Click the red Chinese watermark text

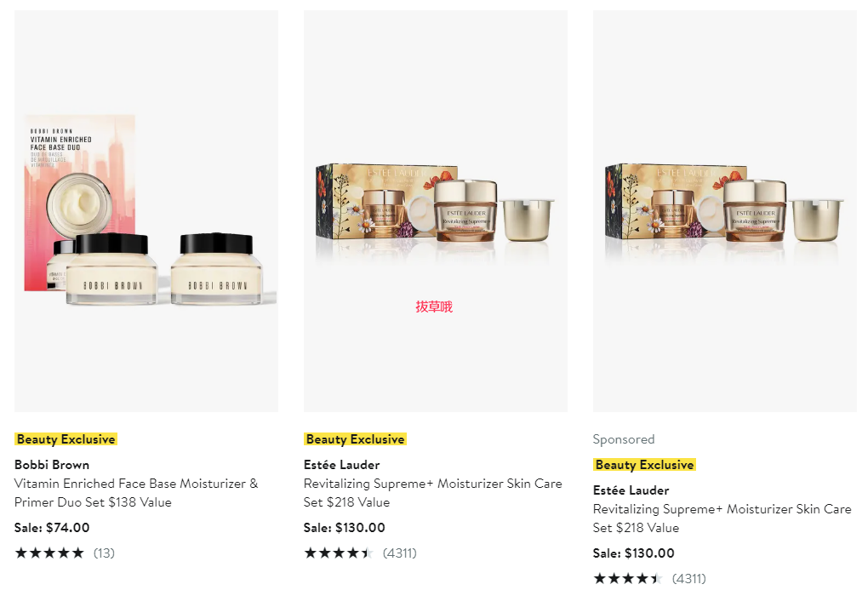click(x=434, y=306)
